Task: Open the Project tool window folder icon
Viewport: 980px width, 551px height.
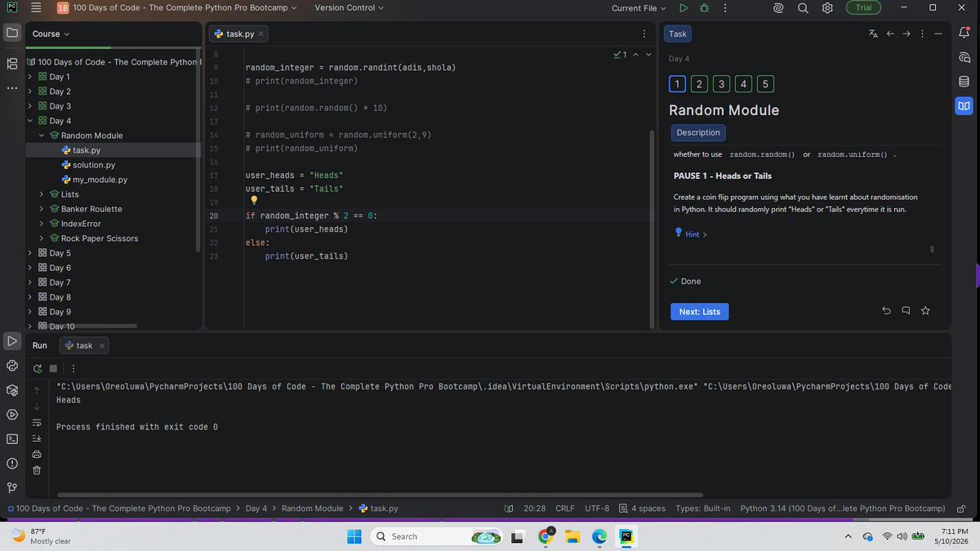Action: pyautogui.click(x=12, y=33)
